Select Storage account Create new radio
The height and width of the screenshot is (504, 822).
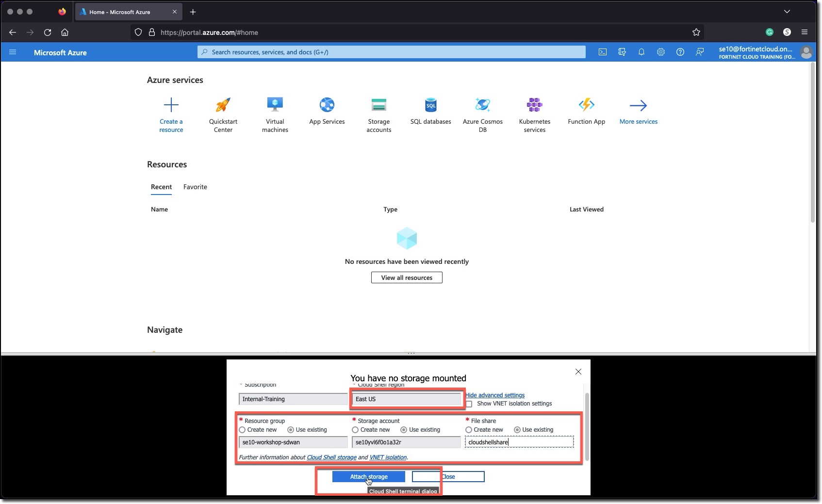pos(355,430)
